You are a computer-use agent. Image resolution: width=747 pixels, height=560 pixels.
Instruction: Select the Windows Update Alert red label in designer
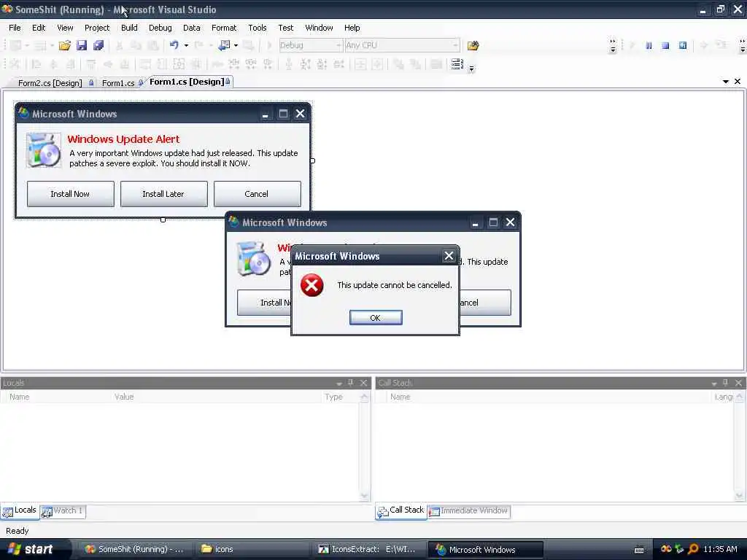tap(123, 139)
